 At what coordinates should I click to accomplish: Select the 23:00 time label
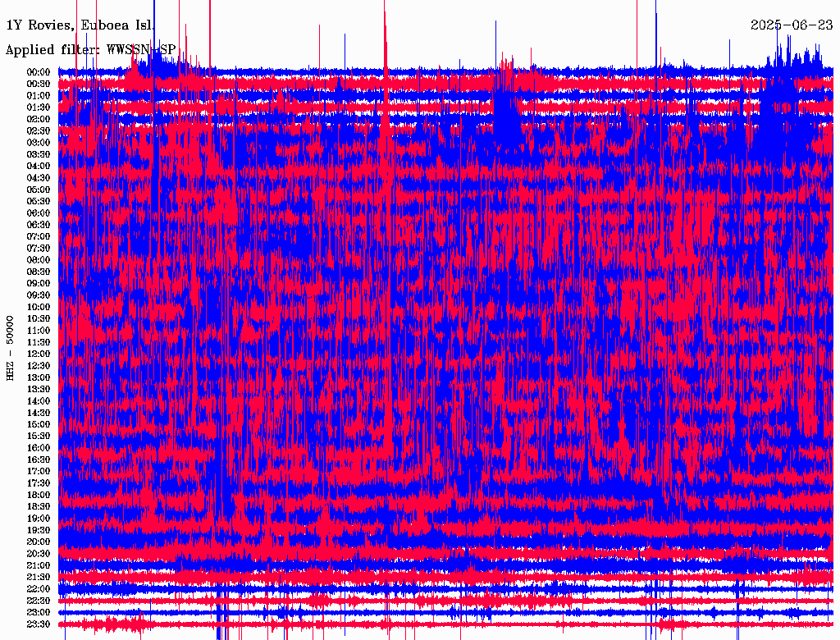(39, 612)
